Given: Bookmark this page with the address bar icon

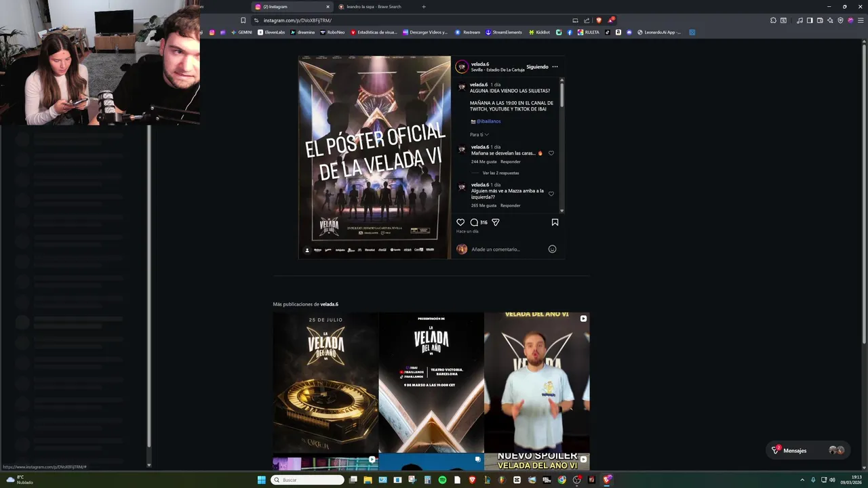Looking at the screenshot, I should (243, 20).
